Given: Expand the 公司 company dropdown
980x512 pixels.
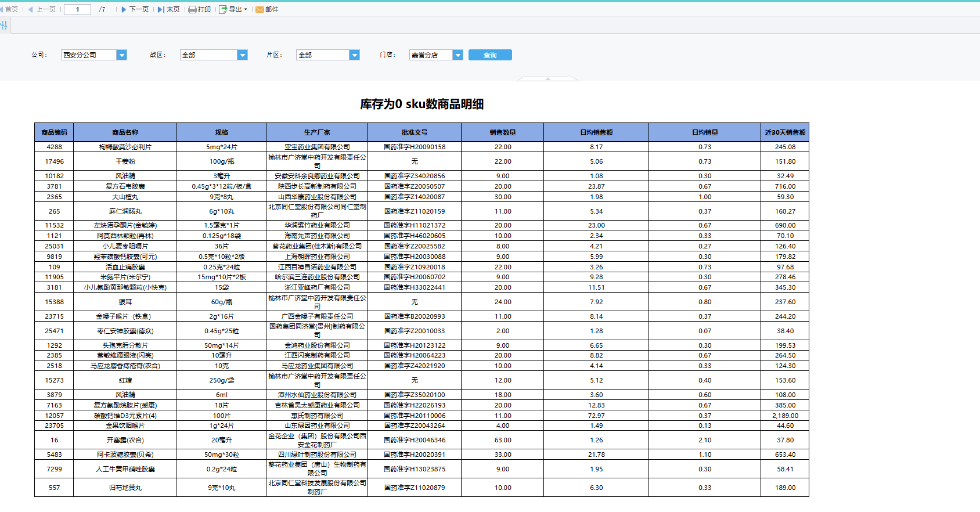Looking at the screenshot, I should coord(121,55).
